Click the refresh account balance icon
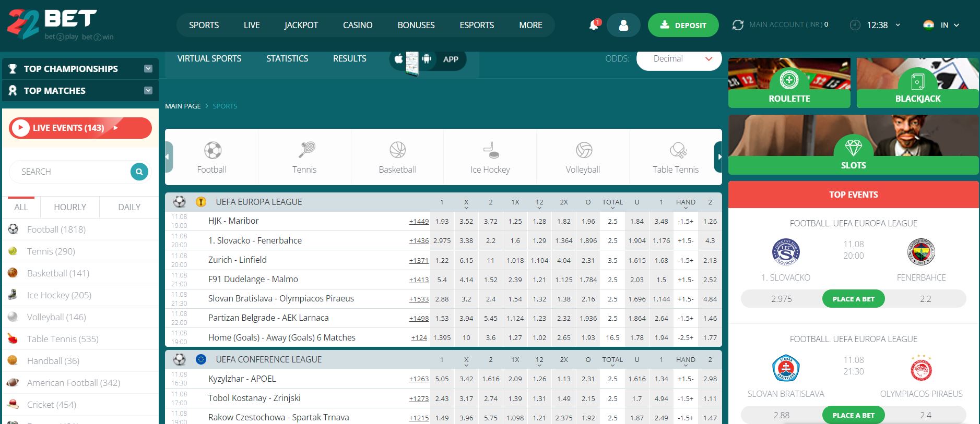Screen dimensions: 980x424 coord(737,25)
